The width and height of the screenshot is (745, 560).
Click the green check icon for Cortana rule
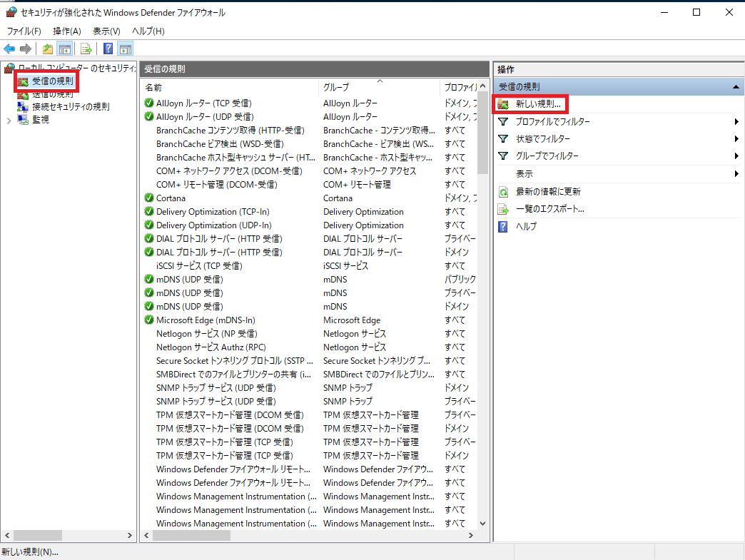(x=149, y=198)
